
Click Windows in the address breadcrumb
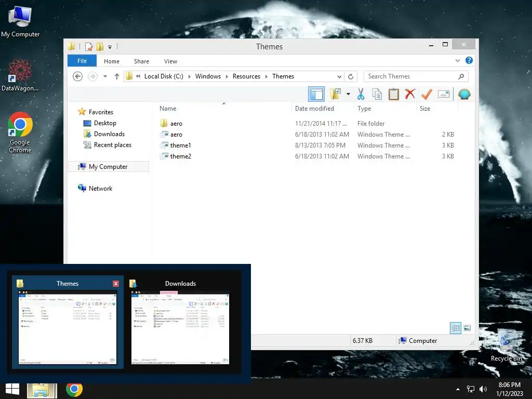coord(208,76)
